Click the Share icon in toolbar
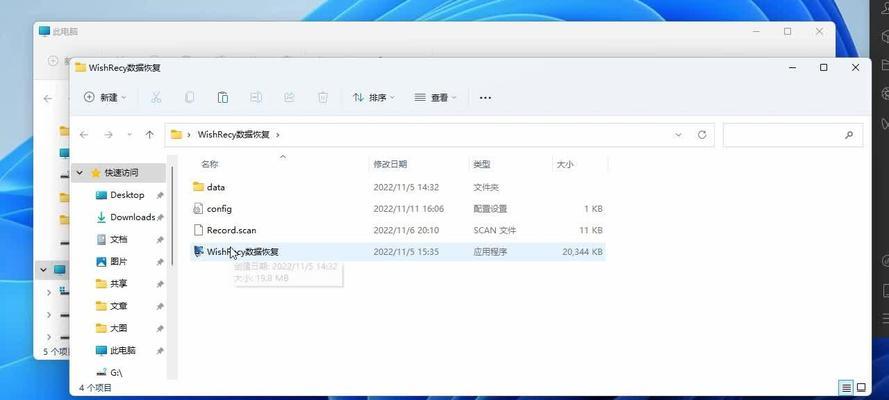Screen dimensions: 889x400 pyautogui.click(x=289, y=97)
